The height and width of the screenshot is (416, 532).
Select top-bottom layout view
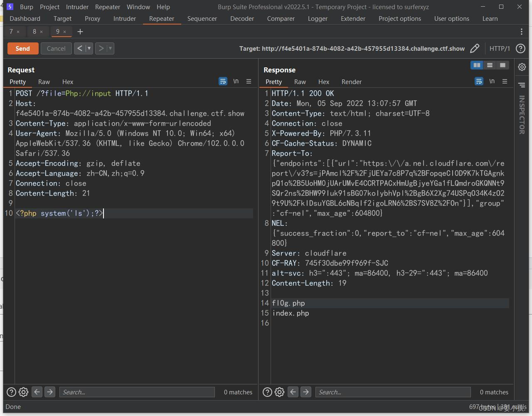pyautogui.click(x=490, y=65)
